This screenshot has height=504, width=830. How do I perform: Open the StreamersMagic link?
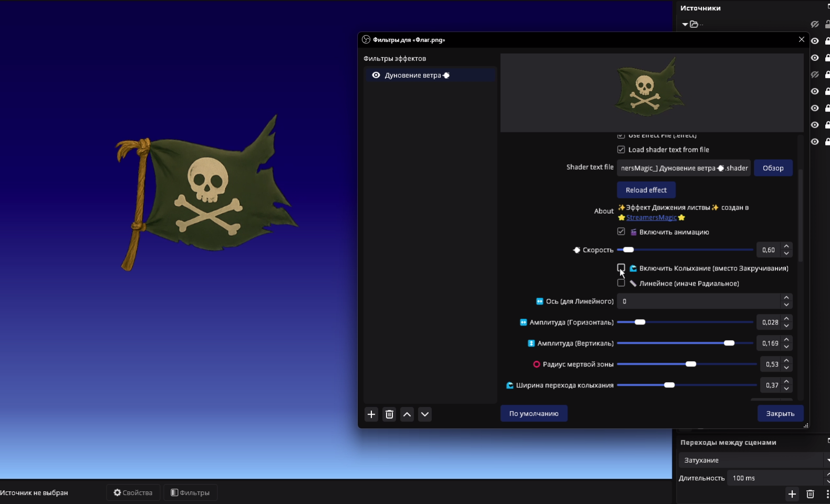pyautogui.click(x=651, y=217)
